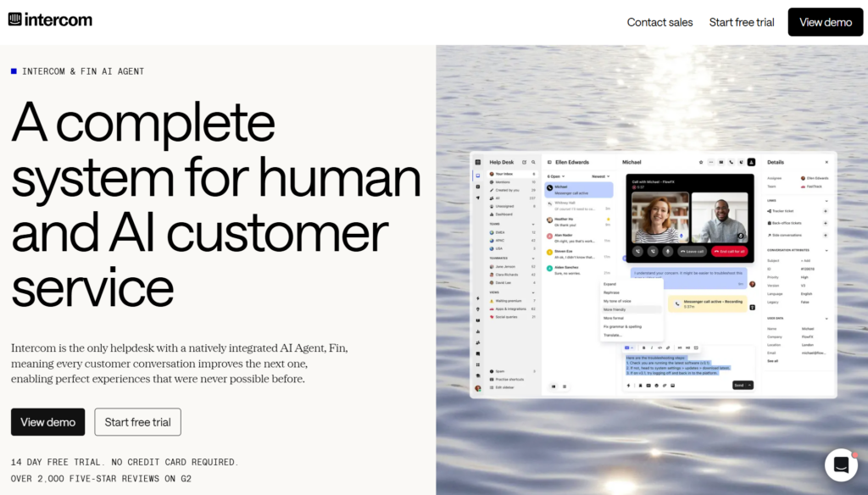Click the View demo button under hero text
The height and width of the screenshot is (495, 868).
[48, 422]
